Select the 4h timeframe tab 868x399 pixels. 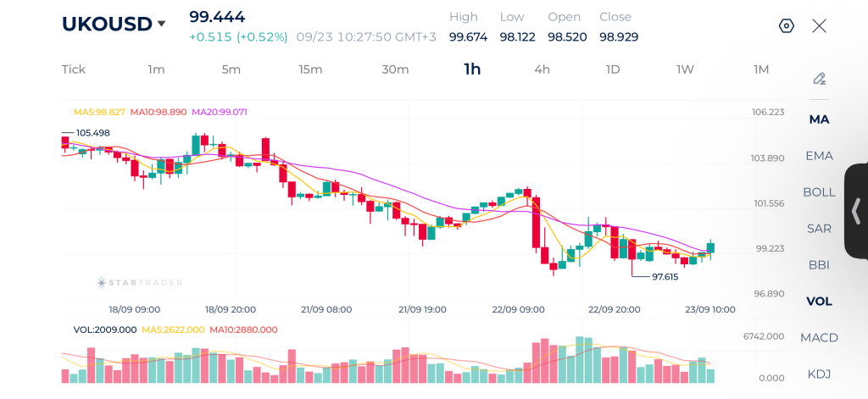click(542, 69)
